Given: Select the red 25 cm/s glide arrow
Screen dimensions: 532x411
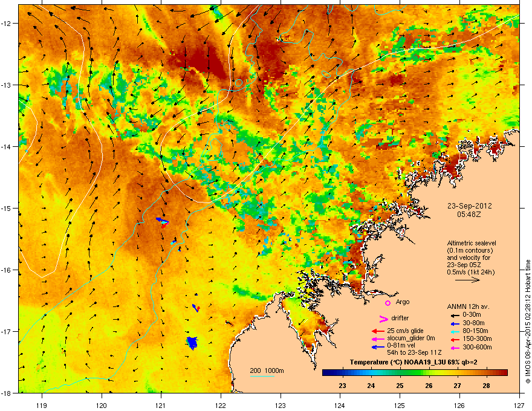Looking at the screenshot, I should click(x=378, y=331).
